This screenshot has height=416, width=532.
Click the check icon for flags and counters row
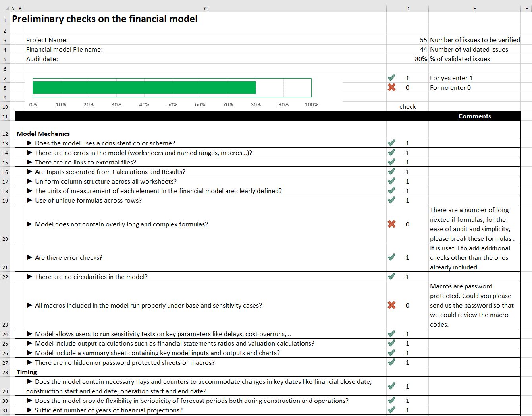(391, 386)
